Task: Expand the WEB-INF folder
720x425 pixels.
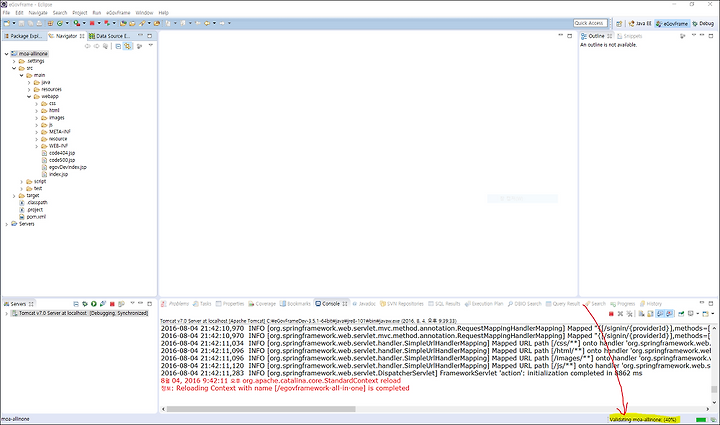Action: pos(37,146)
